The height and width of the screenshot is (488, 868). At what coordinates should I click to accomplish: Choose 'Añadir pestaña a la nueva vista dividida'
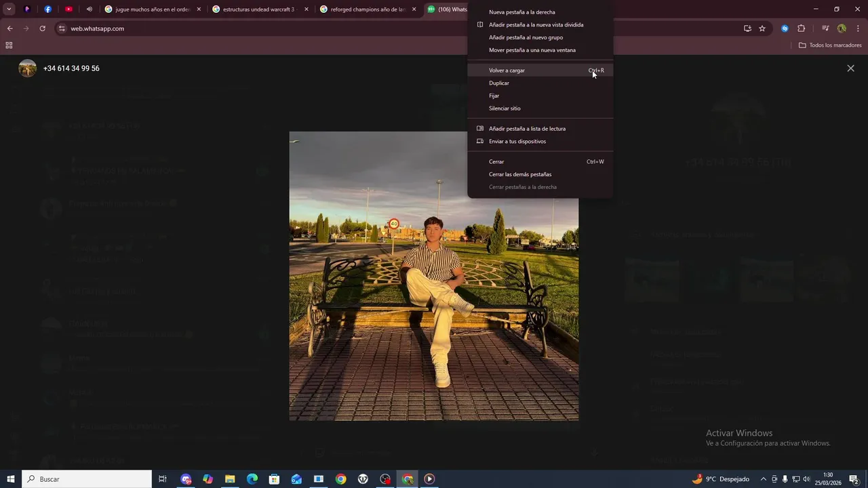coord(540,25)
